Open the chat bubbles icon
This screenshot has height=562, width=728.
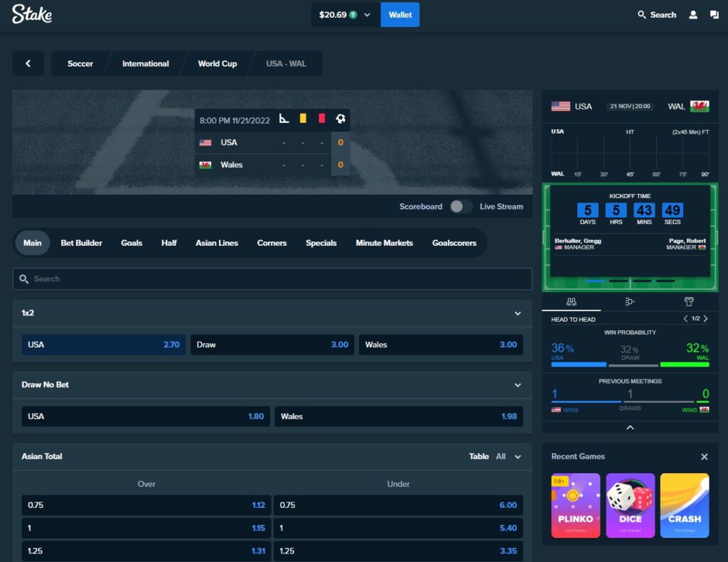coord(714,15)
